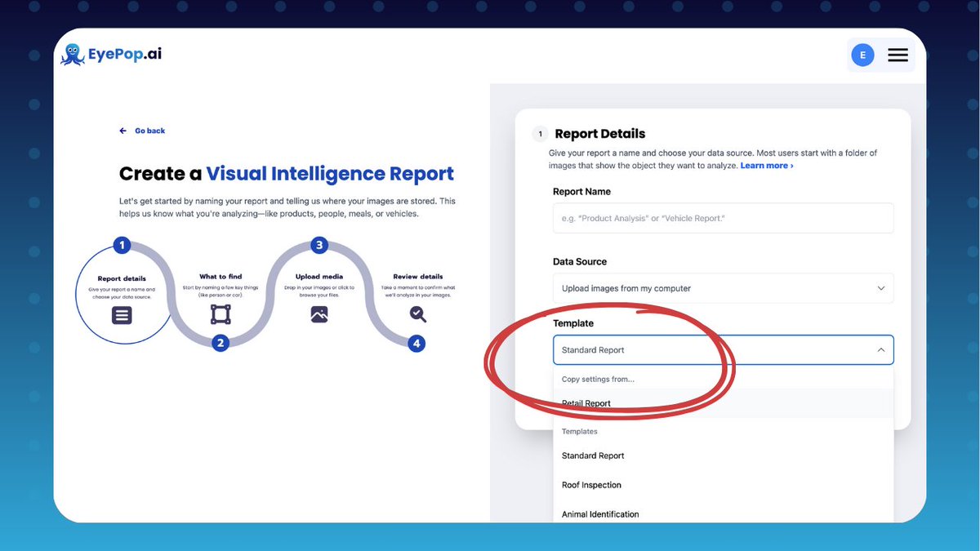Click the EyePop.ai octopus logo

click(x=74, y=54)
